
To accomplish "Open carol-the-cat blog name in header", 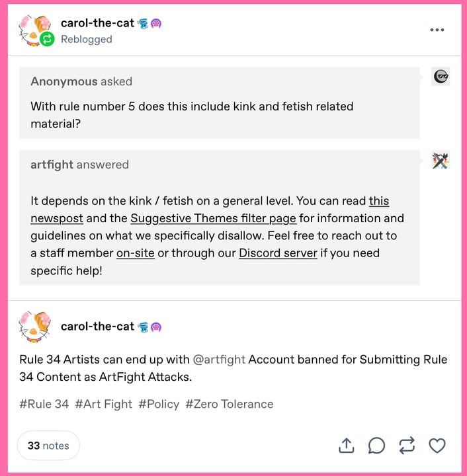I will pyautogui.click(x=98, y=23).
